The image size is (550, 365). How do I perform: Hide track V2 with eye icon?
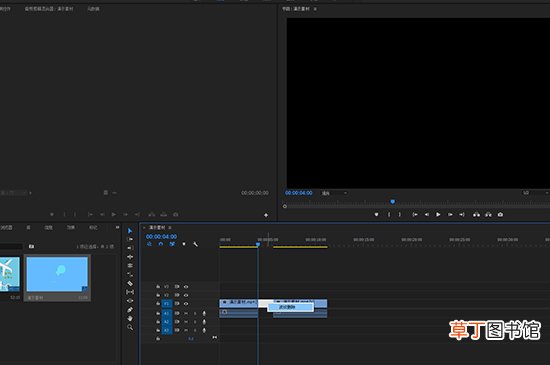click(186, 295)
